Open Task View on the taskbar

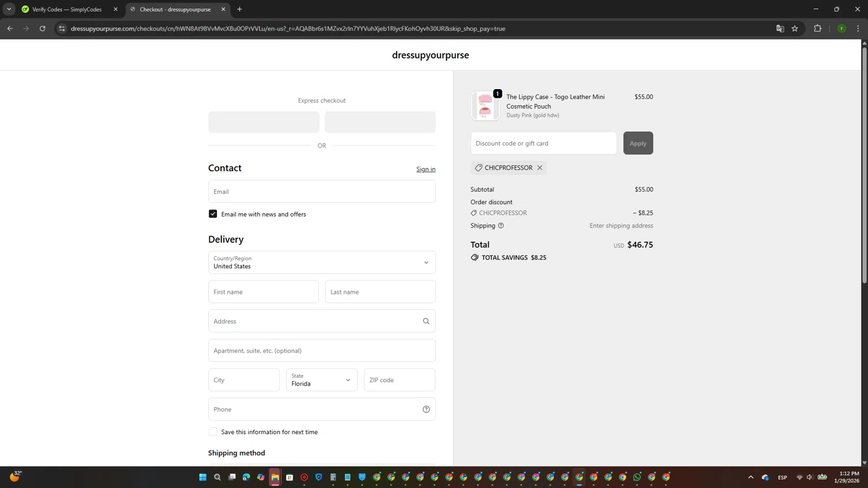coord(231,477)
